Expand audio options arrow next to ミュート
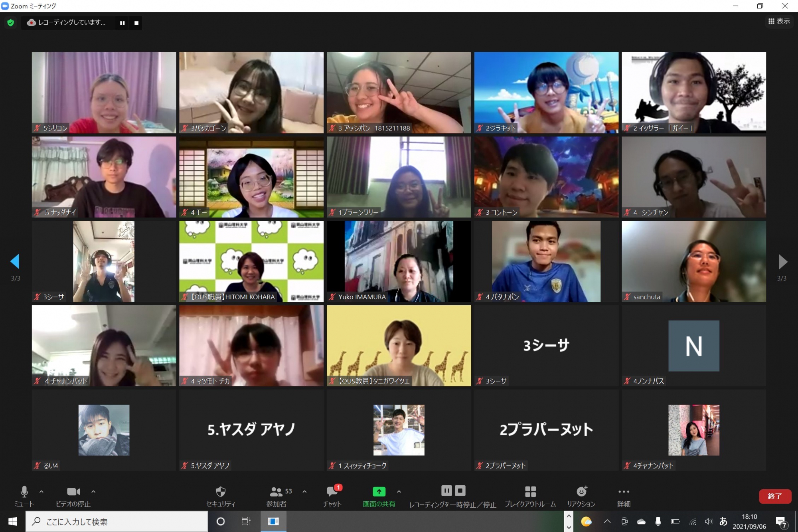Screen dimensions: 798x532 click(x=41, y=492)
